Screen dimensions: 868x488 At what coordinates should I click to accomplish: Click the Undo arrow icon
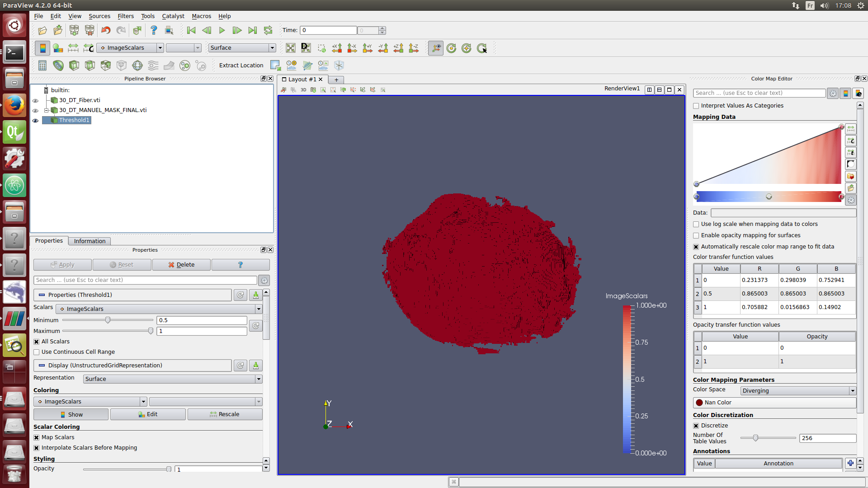click(106, 30)
